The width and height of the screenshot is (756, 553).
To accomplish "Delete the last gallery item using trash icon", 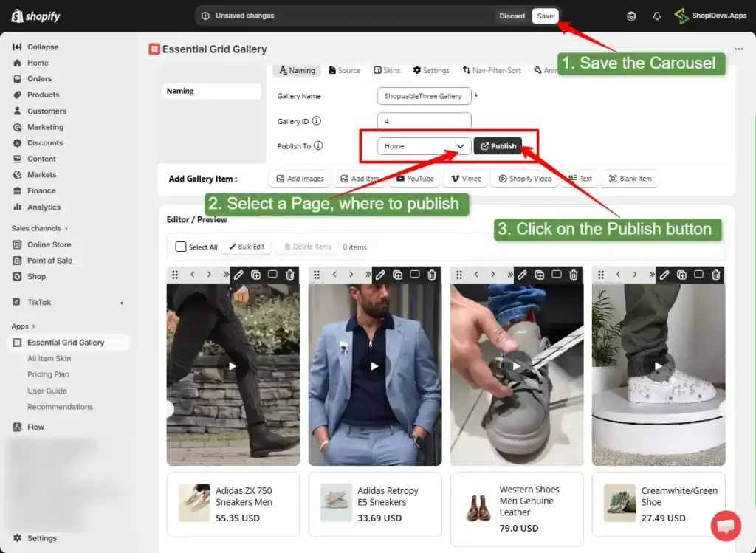I will pos(715,275).
